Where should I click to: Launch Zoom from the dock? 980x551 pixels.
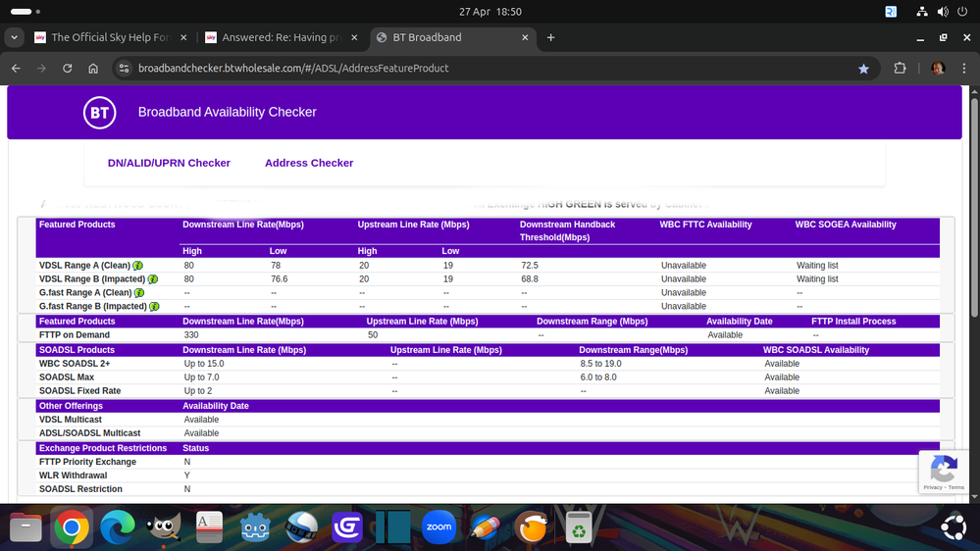tap(438, 527)
